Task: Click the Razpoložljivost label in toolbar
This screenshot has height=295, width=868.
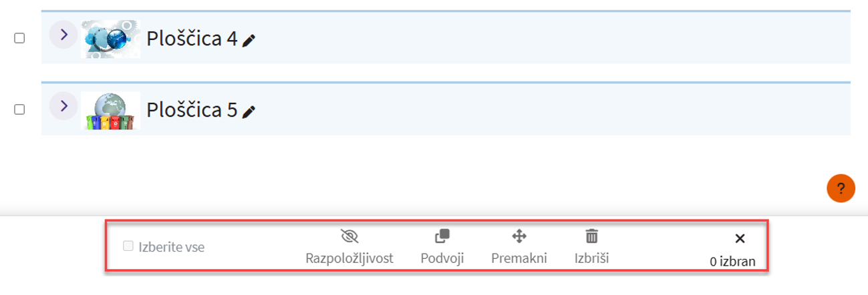Action: (x=349, y=258)
